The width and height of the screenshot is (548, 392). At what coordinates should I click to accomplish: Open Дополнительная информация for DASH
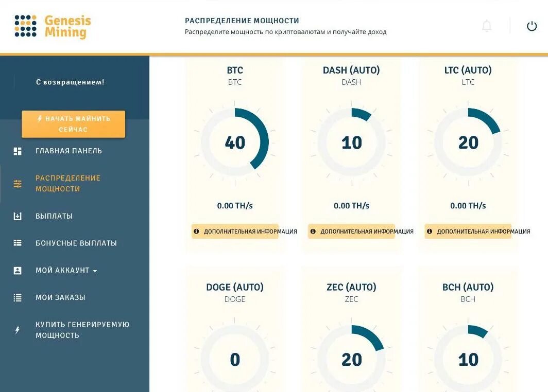pos(351,231)
